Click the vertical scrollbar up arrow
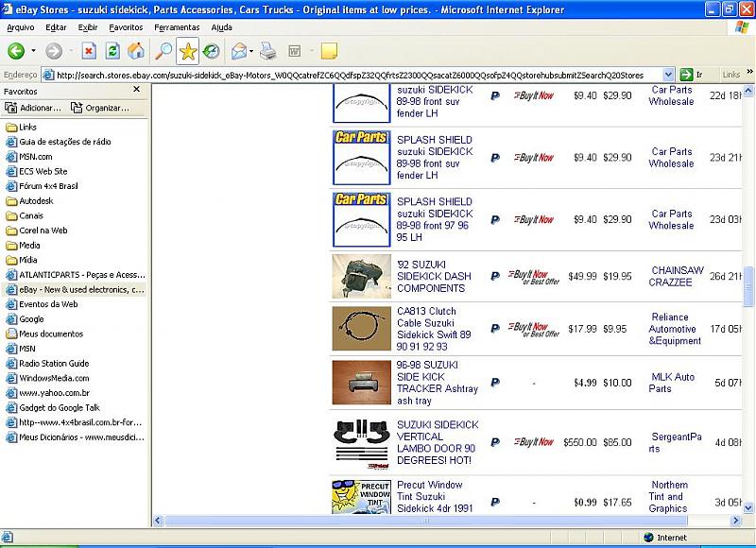 (748, 90)
